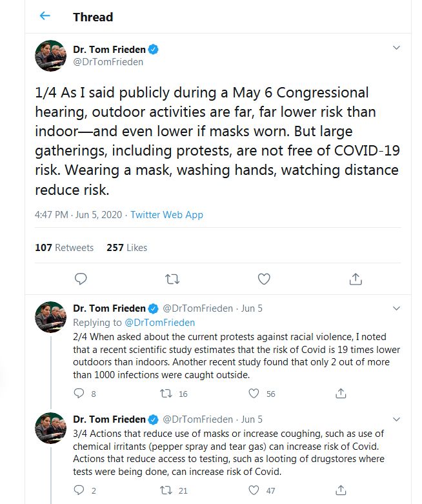This screenshot has width=422, height=504.
Task: Reply to the 3/4 tweet
Action: [x=80, y=490]
